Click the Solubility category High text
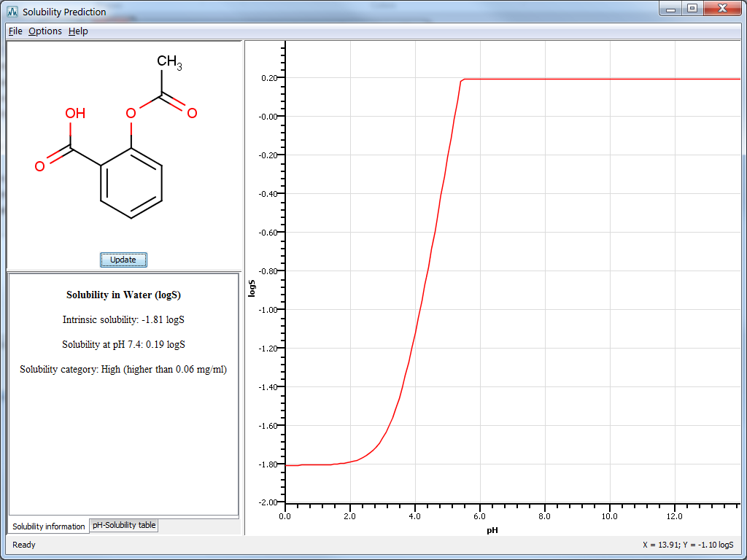 (123, 370)
